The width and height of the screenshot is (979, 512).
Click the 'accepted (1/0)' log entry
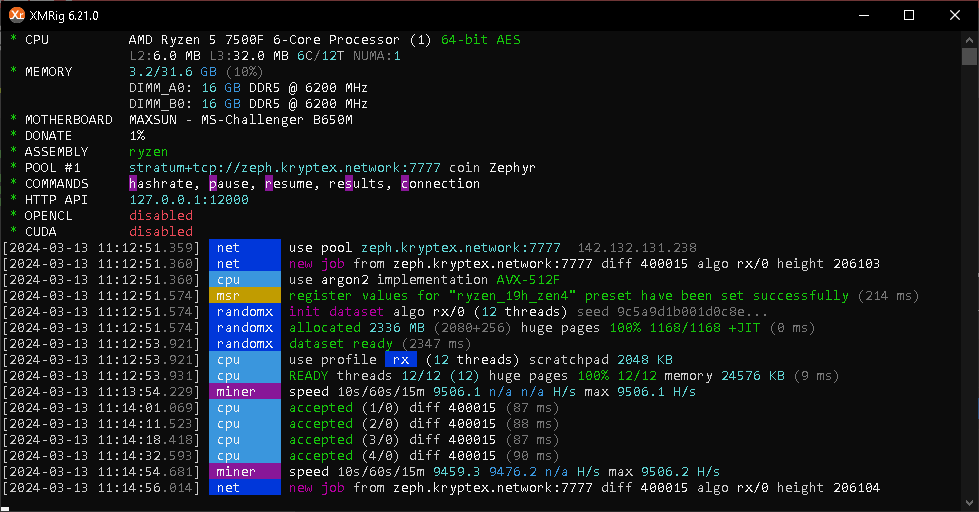click(344, 408)
